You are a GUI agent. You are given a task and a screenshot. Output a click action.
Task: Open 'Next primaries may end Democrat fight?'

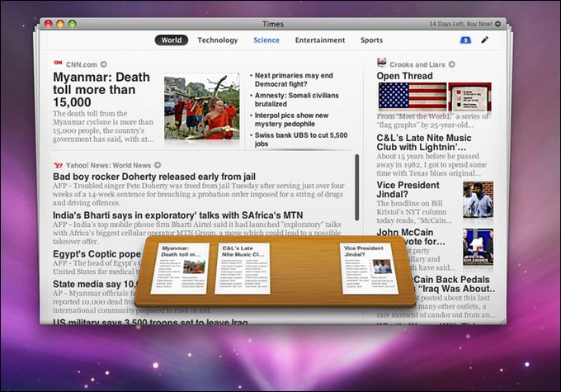pyautogui.click(x=294, y=80)
